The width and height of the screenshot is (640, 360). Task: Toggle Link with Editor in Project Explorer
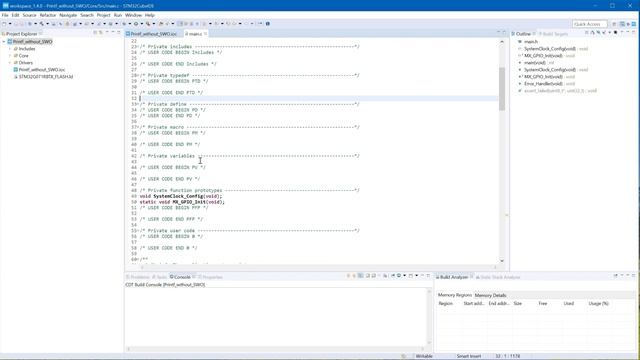point(101,33)
